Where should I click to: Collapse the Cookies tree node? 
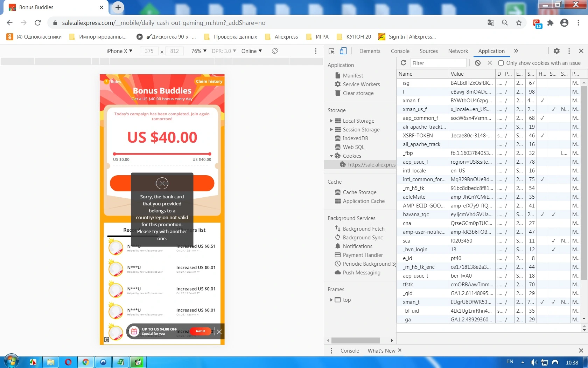click(x=331, y=156)
